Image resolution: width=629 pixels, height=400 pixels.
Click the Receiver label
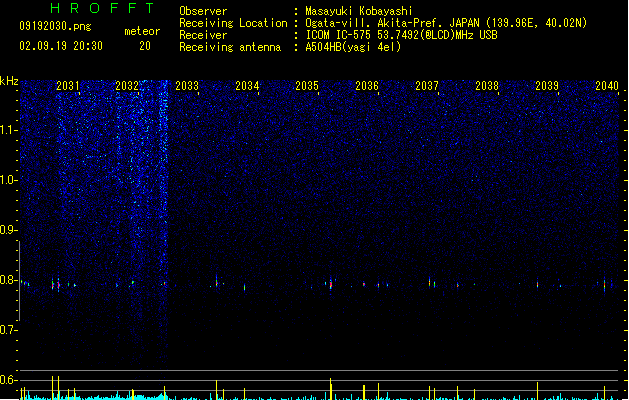203,35
